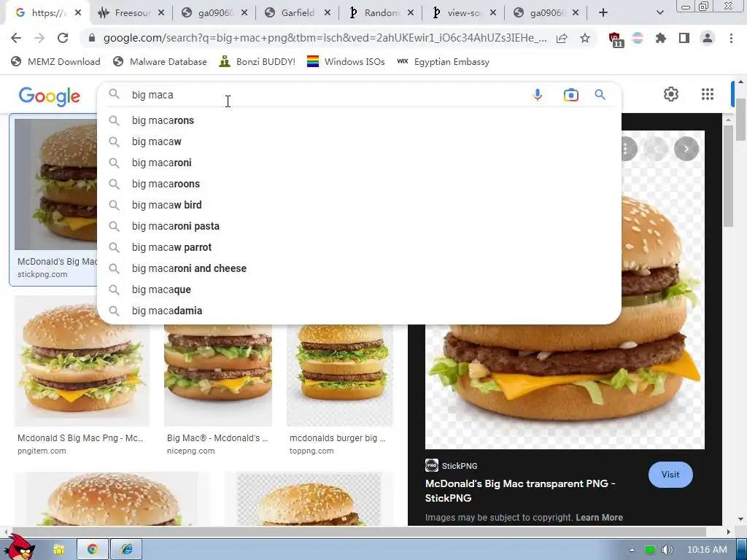
Task: Start voice search with microphone icon
Action: [538, 95]
